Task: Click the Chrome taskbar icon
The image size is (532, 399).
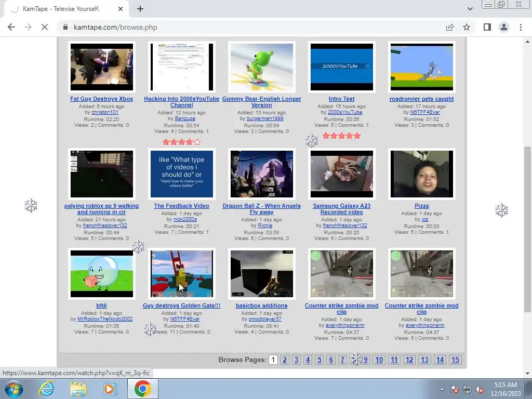Action: point(142,389)
